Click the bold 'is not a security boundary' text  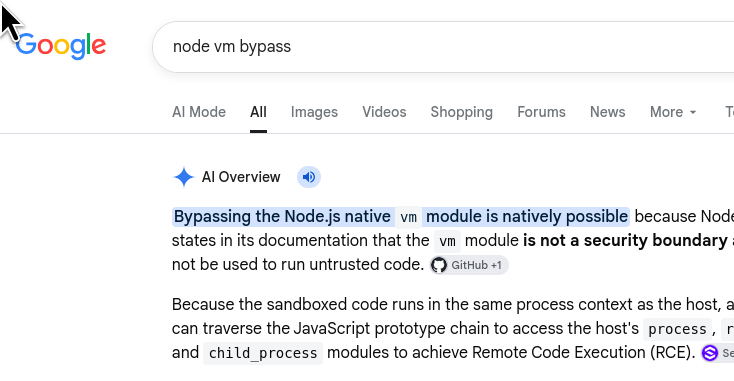(625, 241)
